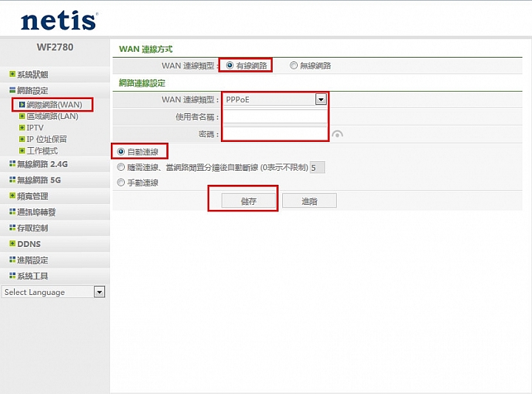Open the 區域網路(LAN) settings page

pyautogui.click(x=52, y=116)
